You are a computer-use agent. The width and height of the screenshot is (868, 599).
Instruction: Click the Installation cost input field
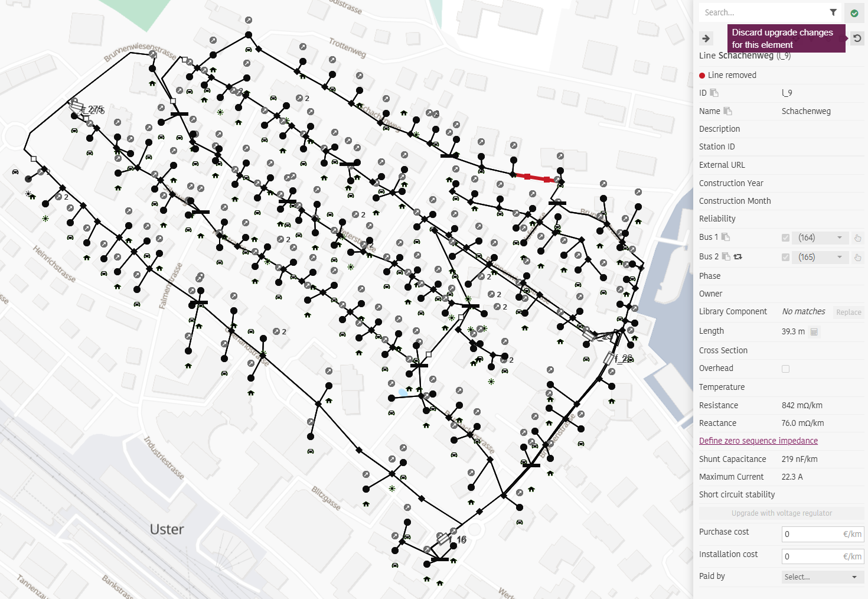click(x=823, y=556)
